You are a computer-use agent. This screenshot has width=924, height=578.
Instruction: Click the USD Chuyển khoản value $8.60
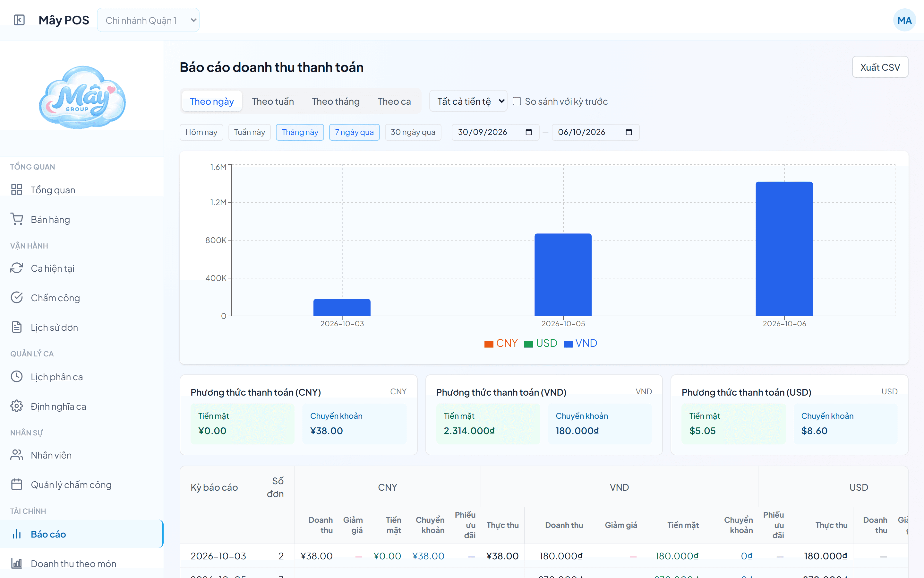(x=814, y=431)
